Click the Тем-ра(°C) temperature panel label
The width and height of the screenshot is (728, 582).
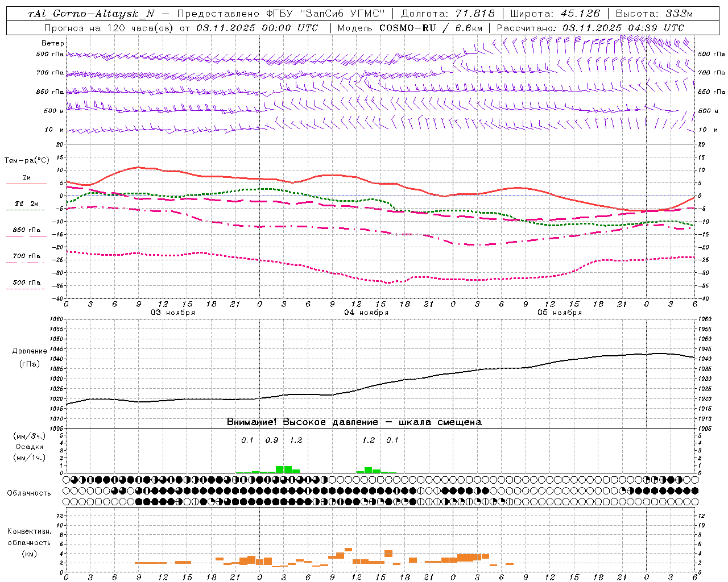click(27, 161)
